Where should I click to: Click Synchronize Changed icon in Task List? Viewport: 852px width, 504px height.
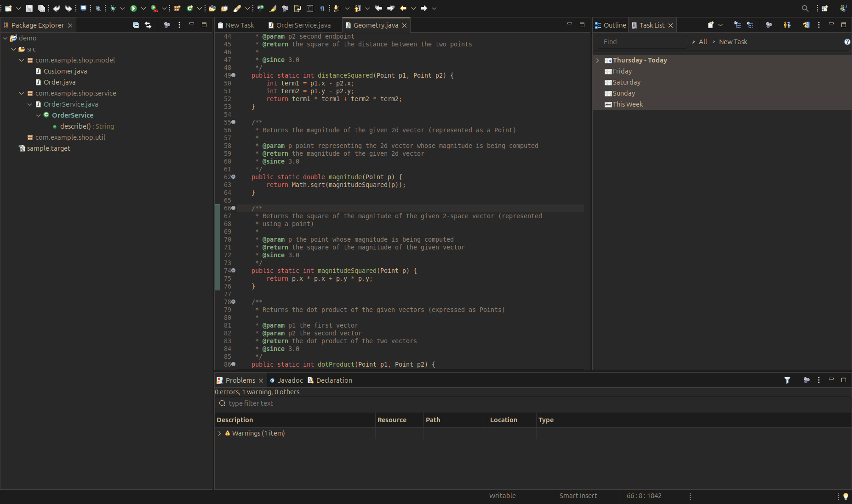tap(806, 25)
